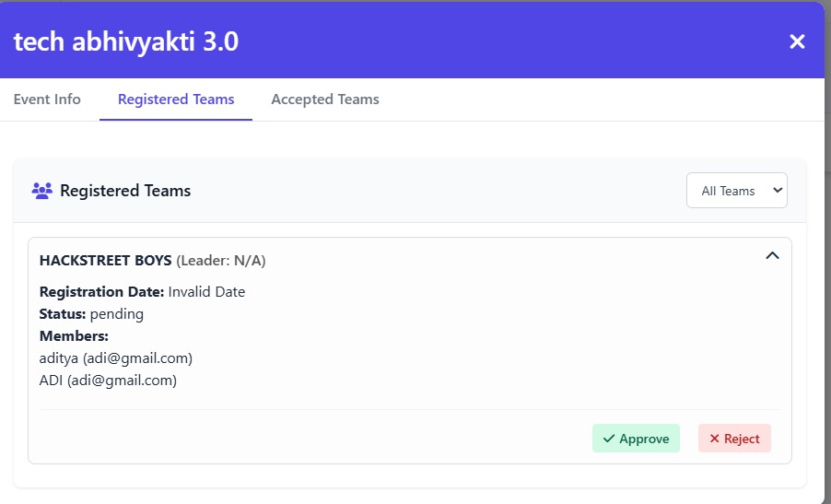Click the Registered Teams section heading

125,191
